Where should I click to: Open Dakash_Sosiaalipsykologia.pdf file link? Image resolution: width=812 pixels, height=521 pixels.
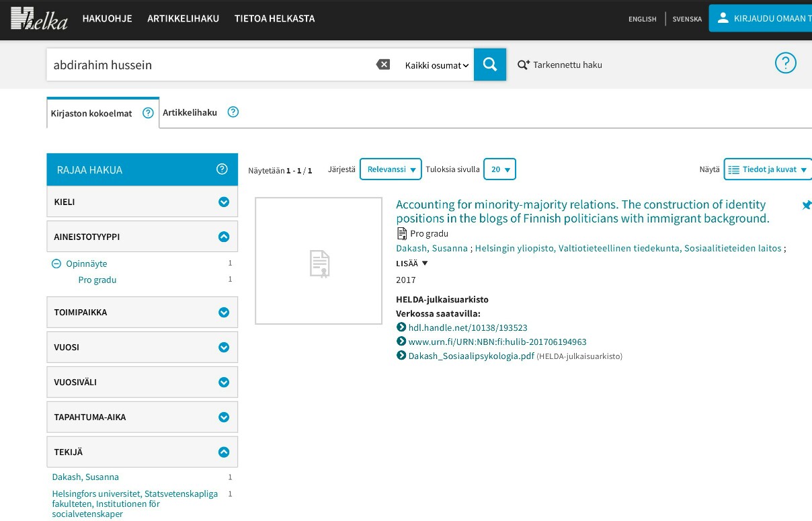471,356
